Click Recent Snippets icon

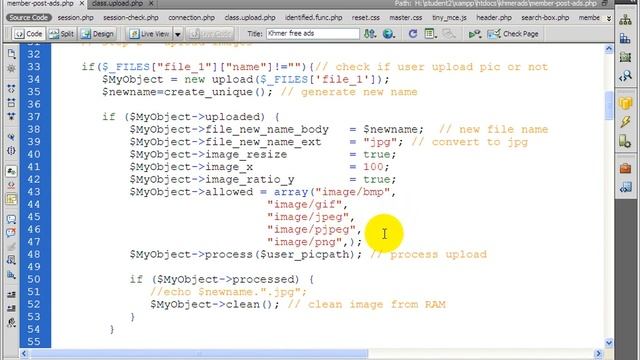11,260
